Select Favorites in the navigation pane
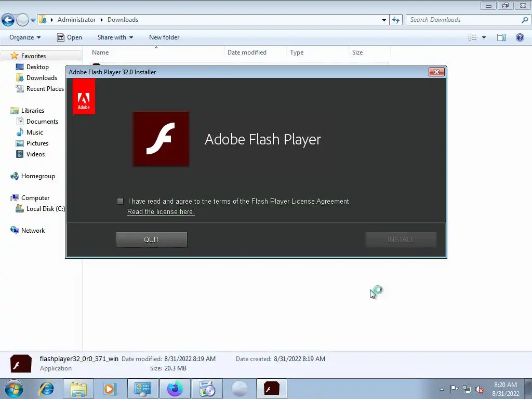Image resolution: width=532 pixels, height=399 pixels. (33, 56)
